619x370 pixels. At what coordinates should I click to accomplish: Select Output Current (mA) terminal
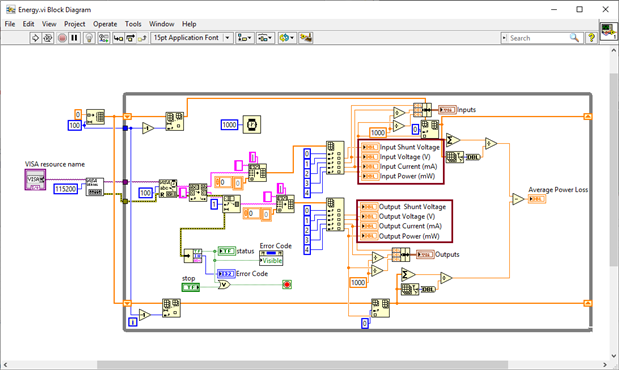pyautogui.click(x=369, y=226)
